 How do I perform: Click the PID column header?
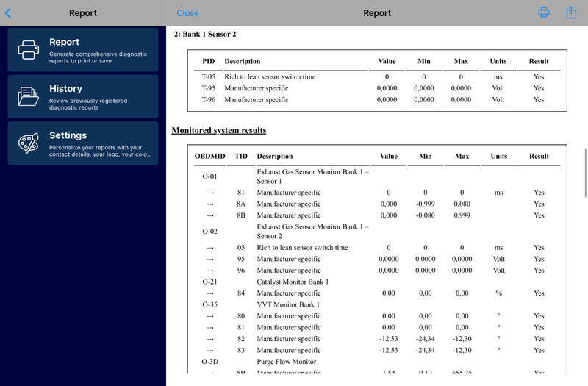click(209, 61)
